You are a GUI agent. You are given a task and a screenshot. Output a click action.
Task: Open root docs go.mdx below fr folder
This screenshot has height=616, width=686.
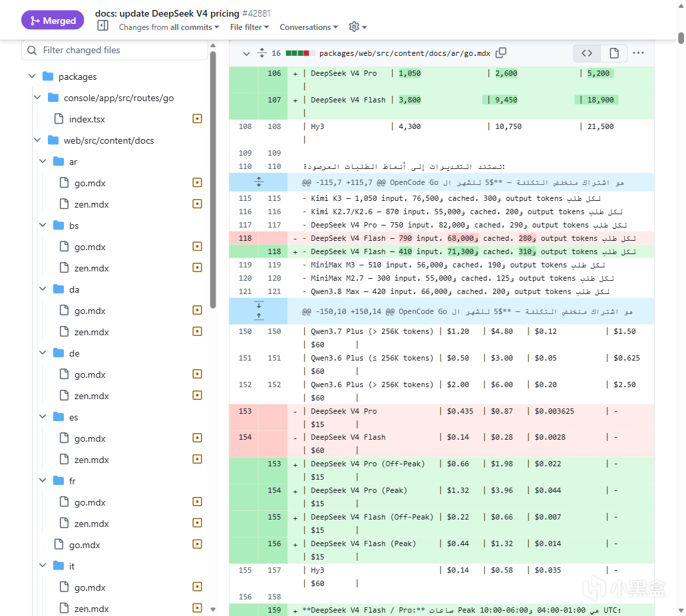click(85, 545)
